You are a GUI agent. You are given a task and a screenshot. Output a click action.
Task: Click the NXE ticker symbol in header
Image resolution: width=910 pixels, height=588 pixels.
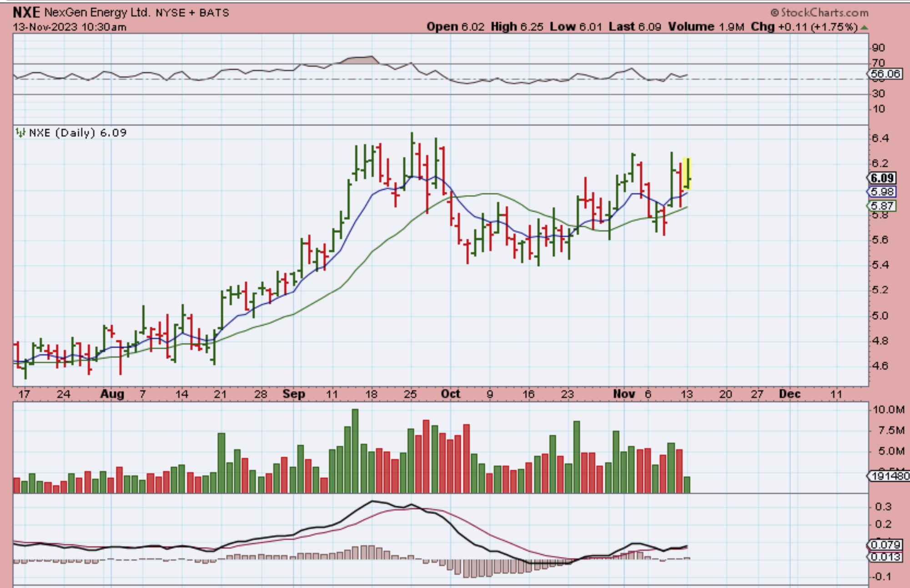point(26,12)
